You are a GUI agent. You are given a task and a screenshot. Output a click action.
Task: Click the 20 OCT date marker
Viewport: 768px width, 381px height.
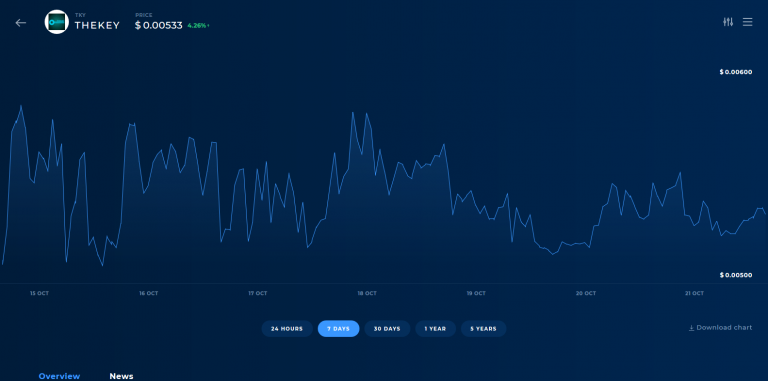586,293
